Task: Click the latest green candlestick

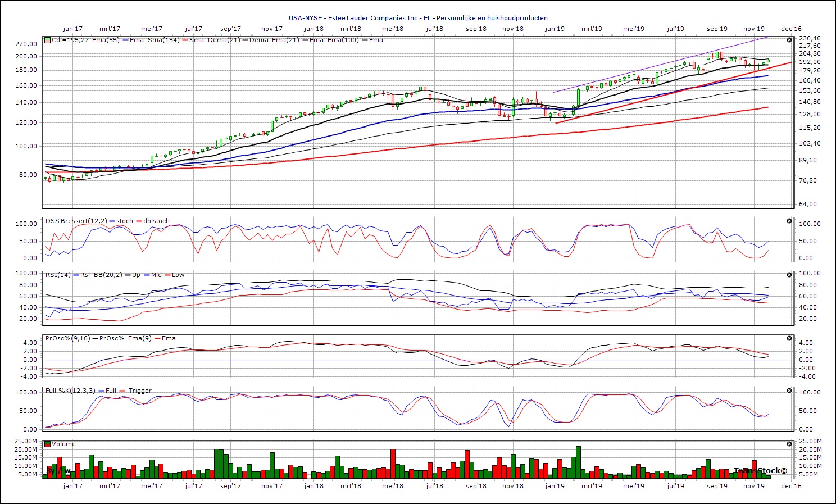Action: click(768, 61)
